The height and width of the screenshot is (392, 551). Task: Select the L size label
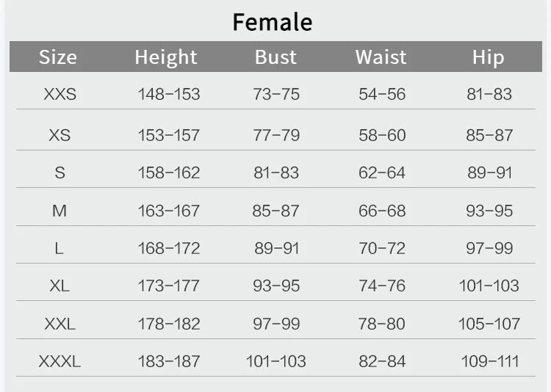point(60,249)
